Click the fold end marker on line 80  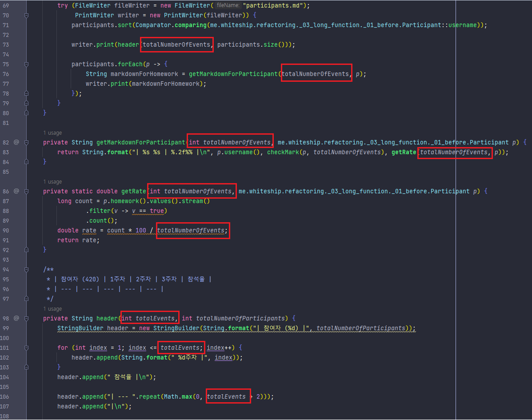[27, 112]
